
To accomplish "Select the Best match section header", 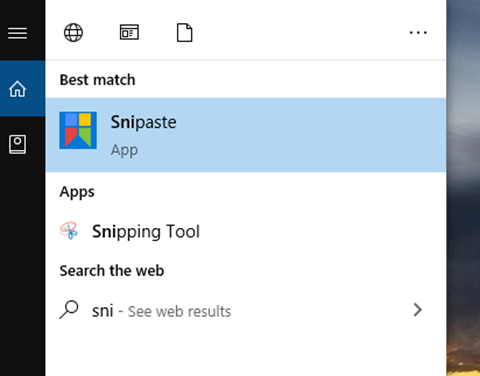I will (97, 80).
